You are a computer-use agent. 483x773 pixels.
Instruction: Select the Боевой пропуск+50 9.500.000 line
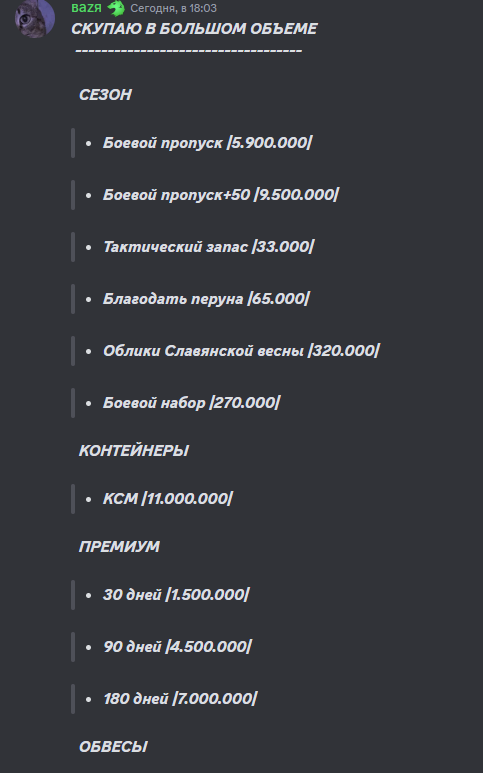coord(221,195)
